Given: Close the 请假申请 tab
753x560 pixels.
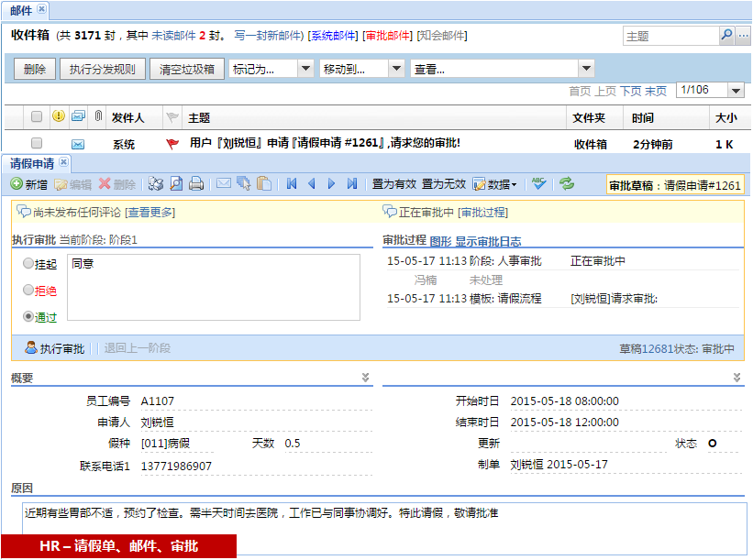Looking at the screenshot, I should [x=63, y=161].
